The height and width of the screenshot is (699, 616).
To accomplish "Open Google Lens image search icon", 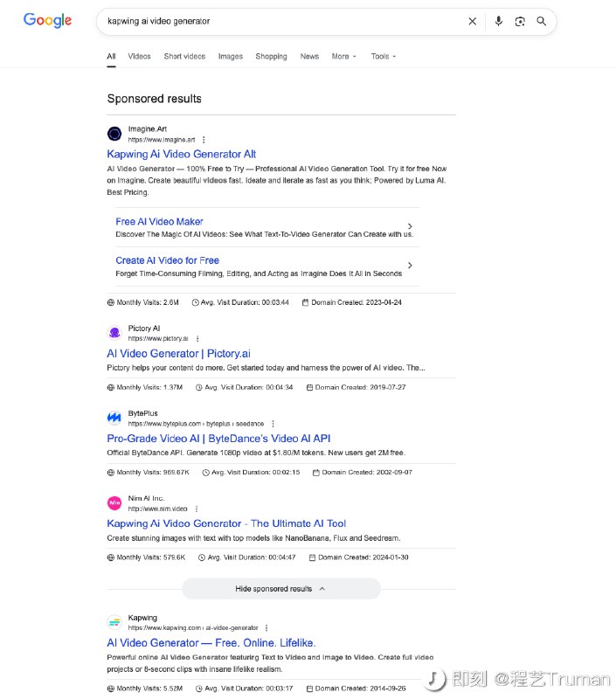I will coord(520,21).
